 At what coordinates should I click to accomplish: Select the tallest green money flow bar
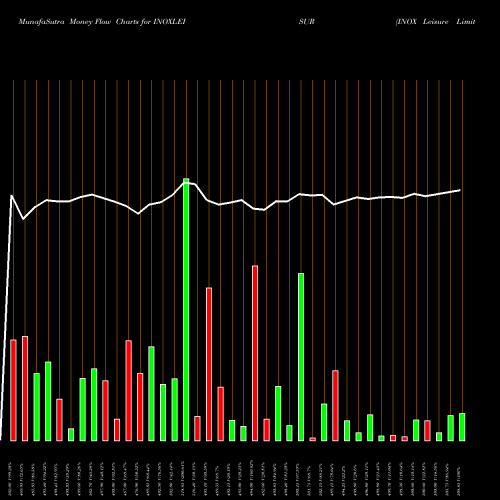click(x=186, y=310)
